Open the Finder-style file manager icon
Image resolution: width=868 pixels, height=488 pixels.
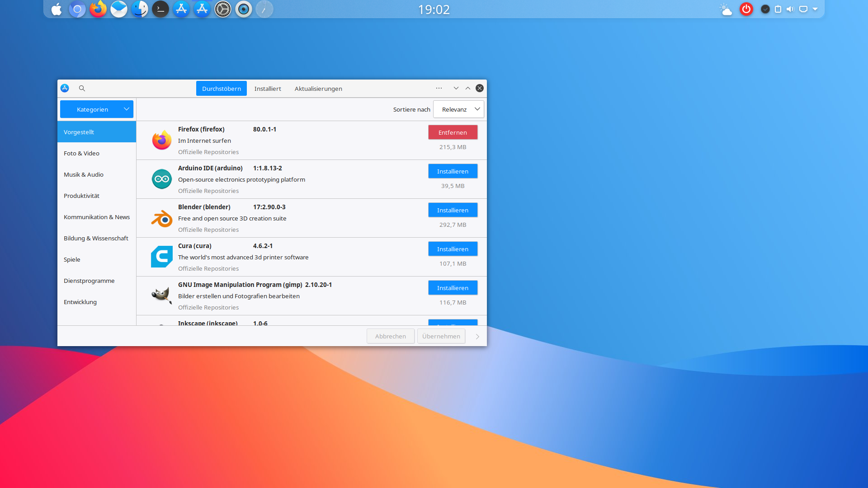click(x=140, y=9)
